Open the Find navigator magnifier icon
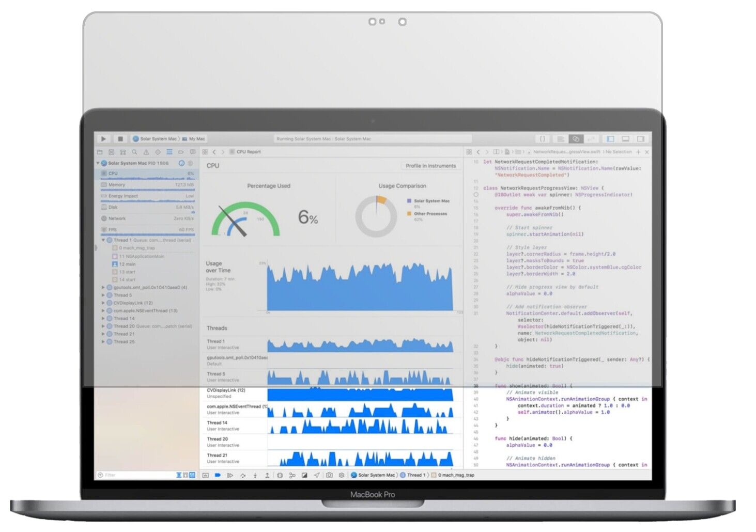This screenshot has height=532, width=756. [134, 152]
